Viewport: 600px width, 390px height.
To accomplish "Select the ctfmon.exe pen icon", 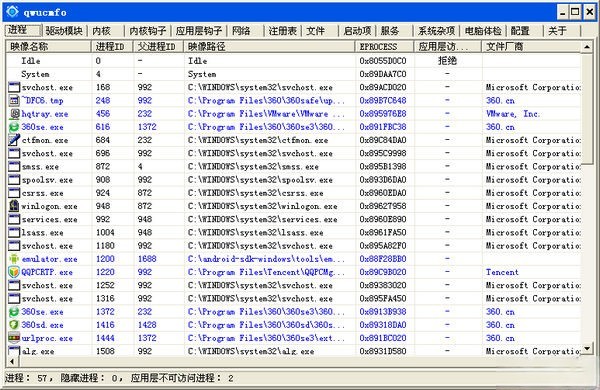I will pyautogui.click(x=14, y=140).
